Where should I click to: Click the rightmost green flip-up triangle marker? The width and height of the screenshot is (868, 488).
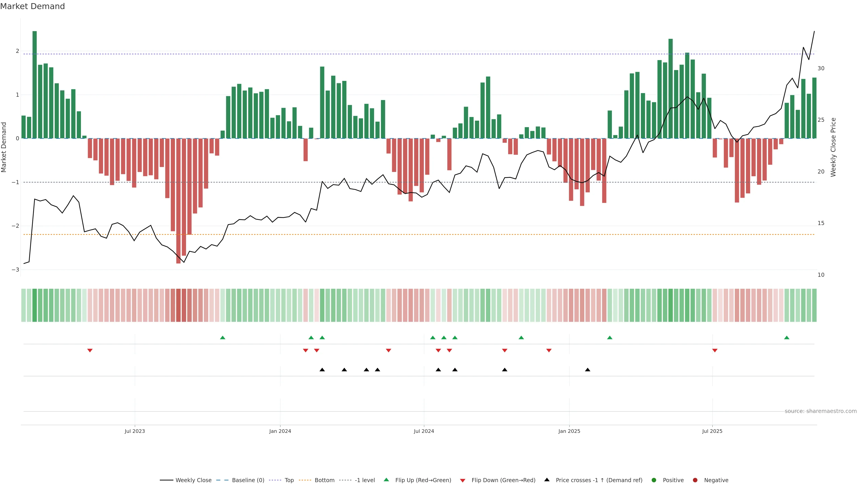(x=787, y=338)
